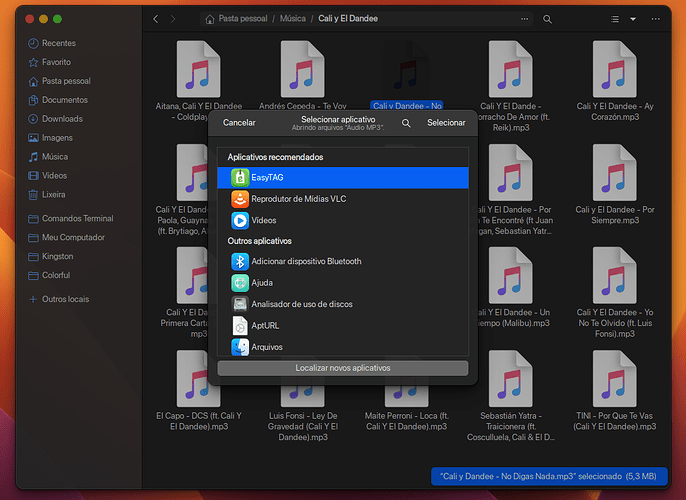This screenshot has width=686, height=500.
Task: Click Cancelar in the dialog
Action: pos(239,123)
